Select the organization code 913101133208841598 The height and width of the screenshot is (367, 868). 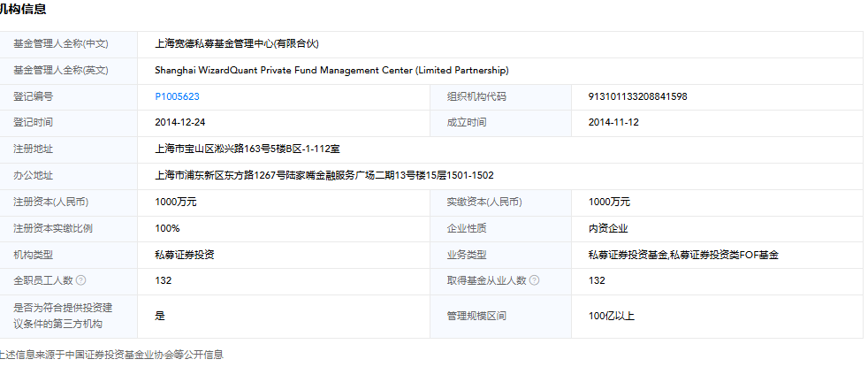pos(637,96)
